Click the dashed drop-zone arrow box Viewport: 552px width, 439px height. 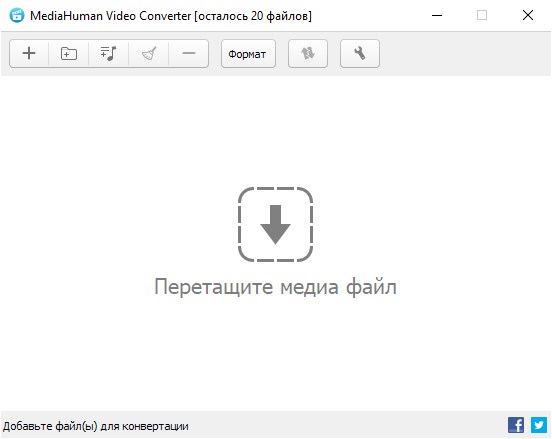coord(275,224)
